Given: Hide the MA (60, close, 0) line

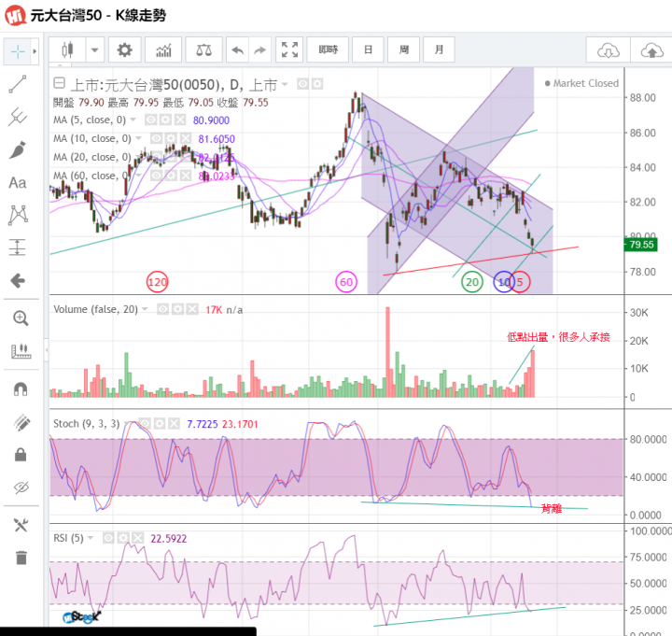Looking at the screenshot, I should 156,176.
